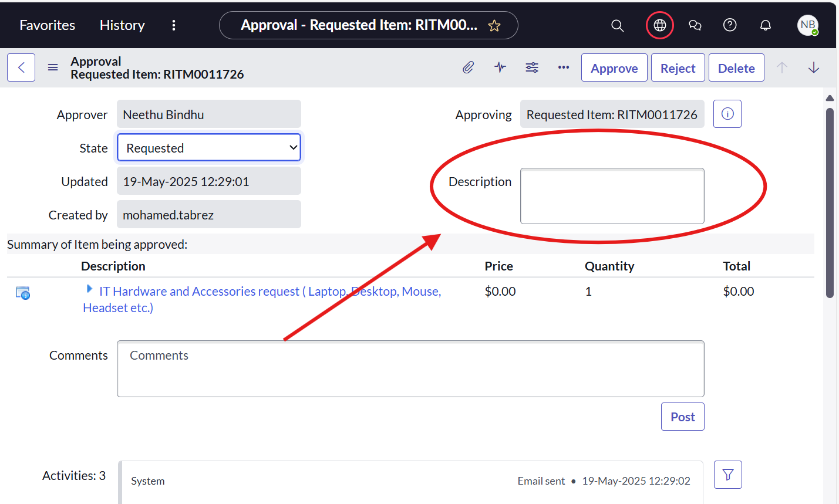This screenshot has height=504, width=839.
Task: Open the activity stream icon
Action: tap(500, 67)
